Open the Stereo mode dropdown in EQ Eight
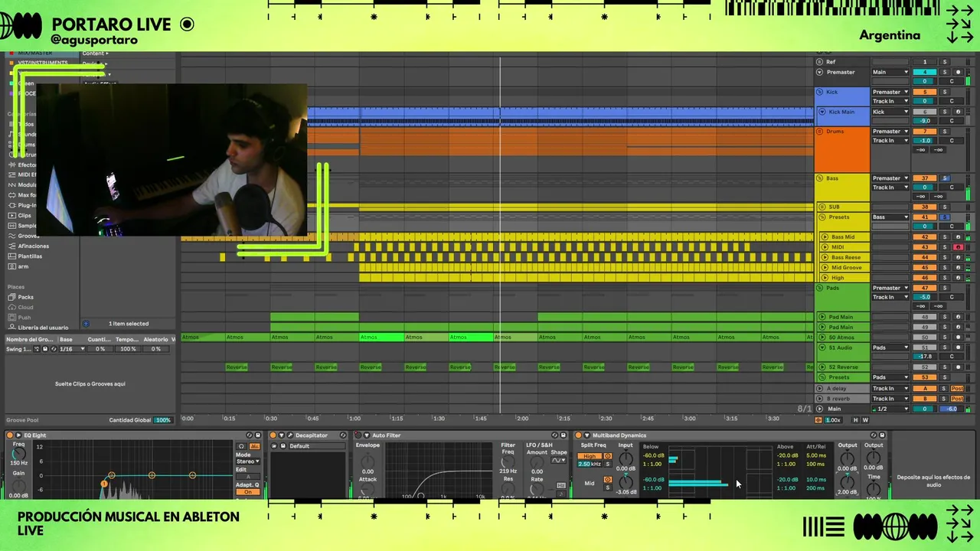The width and height of the screenshot is (980, 551). 247,461
